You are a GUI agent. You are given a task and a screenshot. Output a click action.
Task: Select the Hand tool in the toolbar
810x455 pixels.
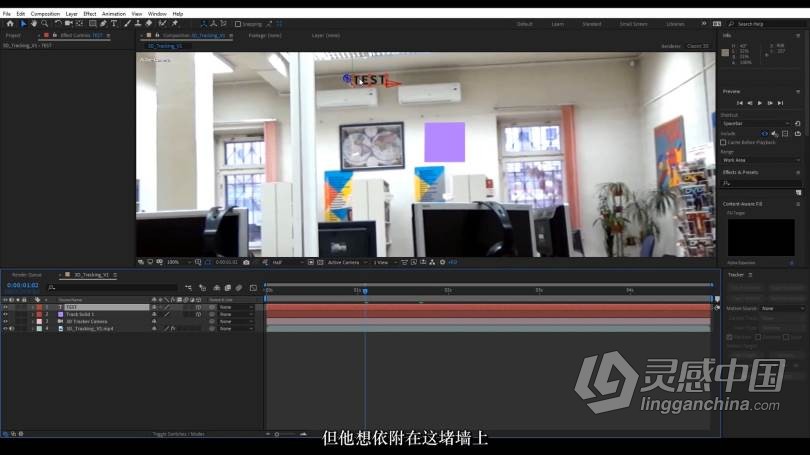[x=33, y=23]
